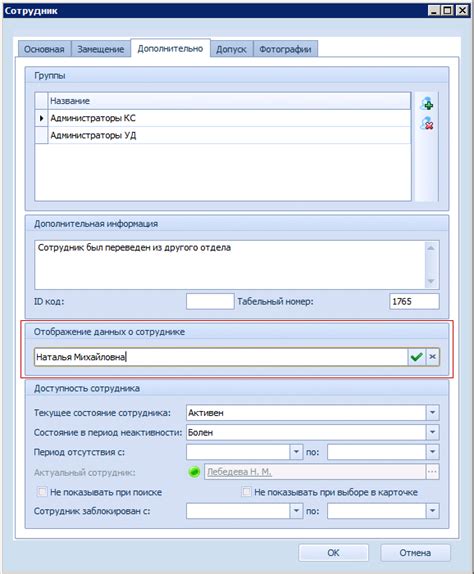Click row header of Администраторы УД
The width and height of the screenshot is (474, 574).
tap(41, 135)
